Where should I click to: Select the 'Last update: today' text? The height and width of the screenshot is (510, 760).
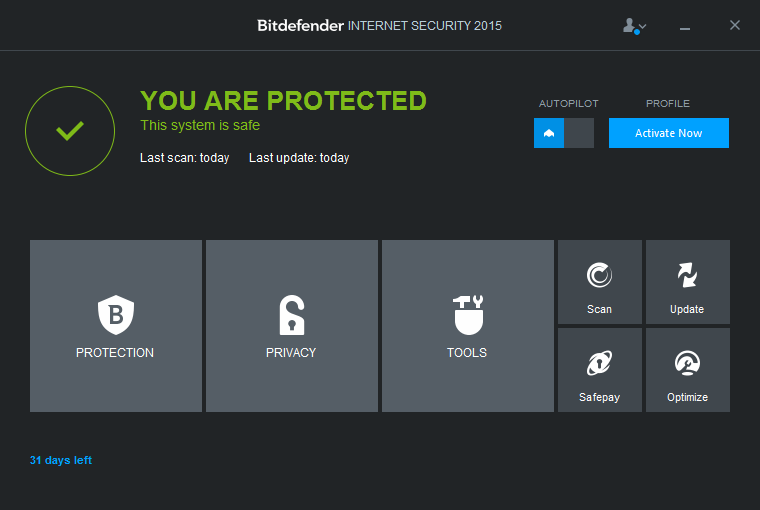click(299, 158)
